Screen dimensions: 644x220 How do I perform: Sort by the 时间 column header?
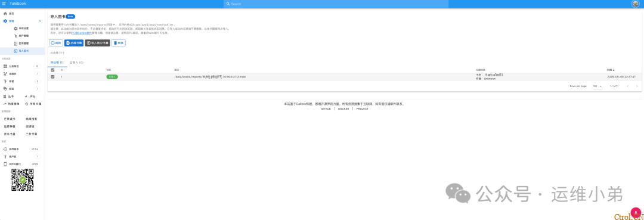(x=611, y=70)
